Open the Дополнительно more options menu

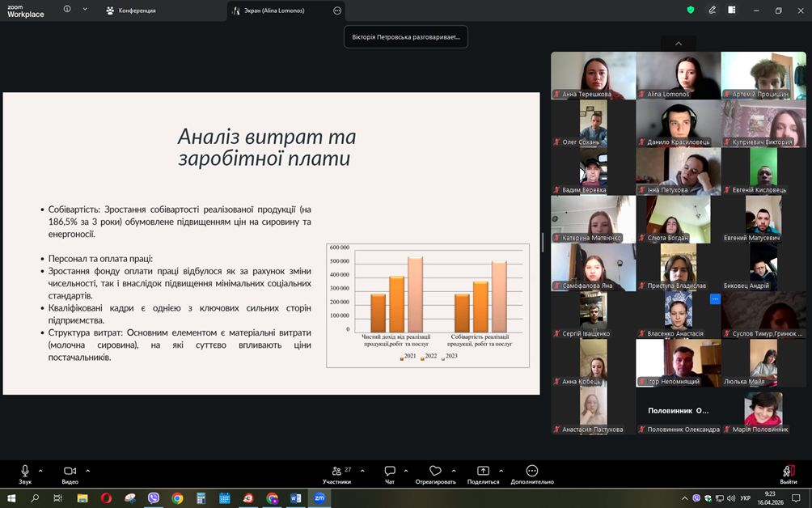tap(531, 474)
